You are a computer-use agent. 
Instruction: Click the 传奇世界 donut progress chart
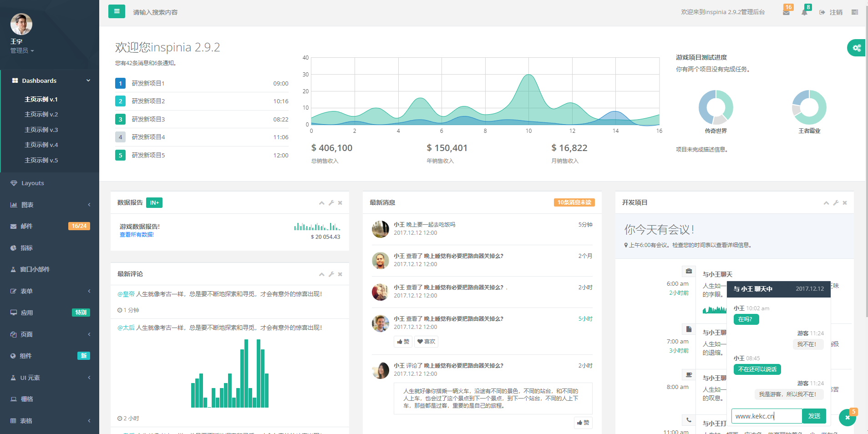[x=716, y=107]
